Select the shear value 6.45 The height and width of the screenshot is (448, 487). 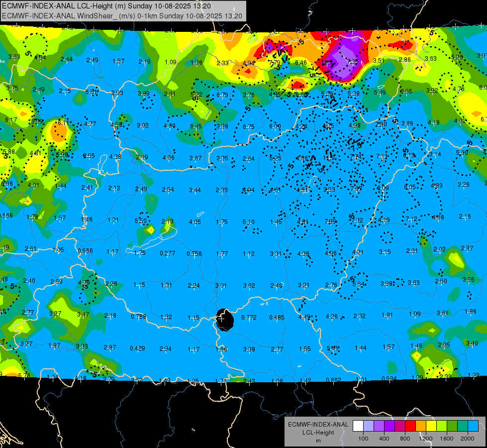195,126
